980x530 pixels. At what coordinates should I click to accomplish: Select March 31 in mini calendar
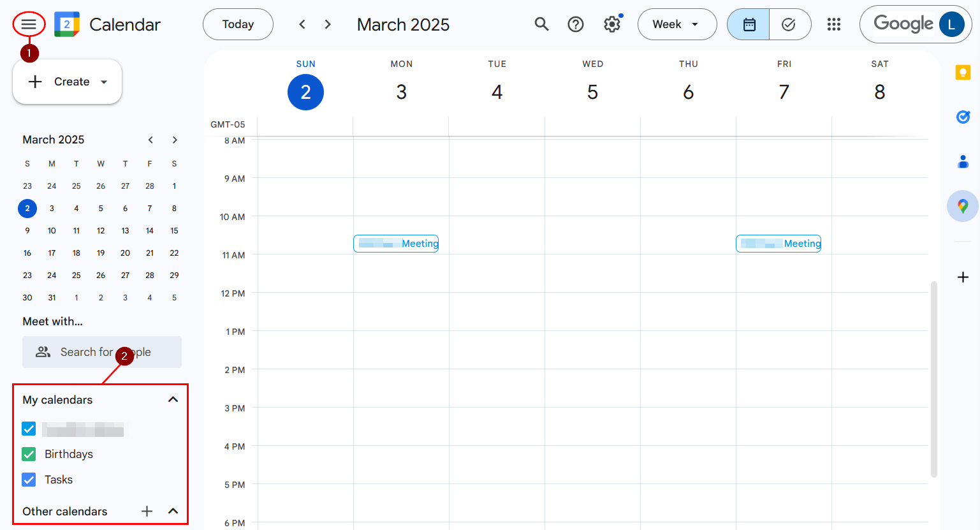52,298
